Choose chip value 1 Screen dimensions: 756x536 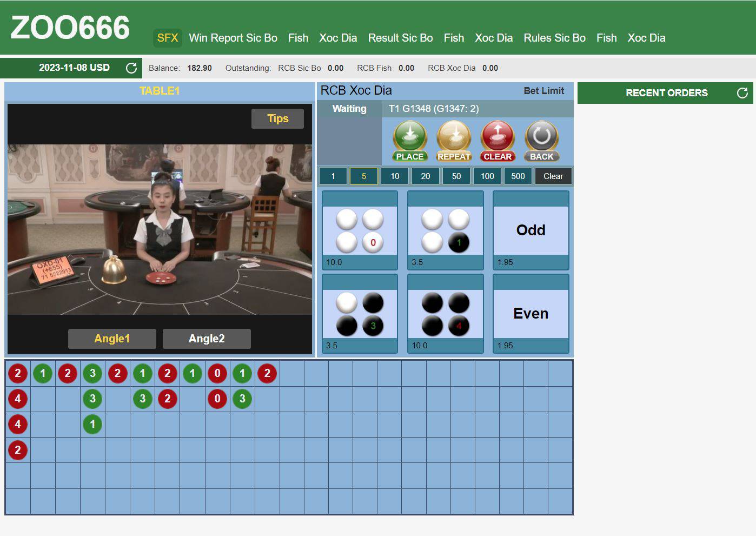333,176
